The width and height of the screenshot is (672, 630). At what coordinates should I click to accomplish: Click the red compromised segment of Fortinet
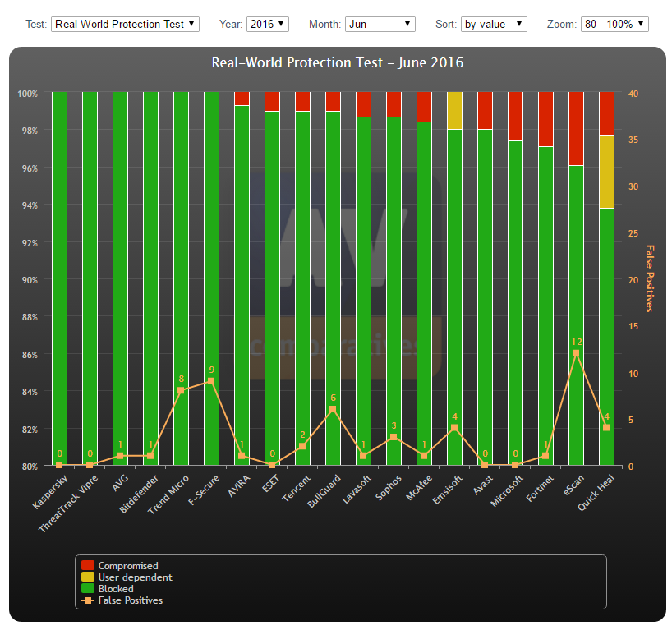click(545, 119)
